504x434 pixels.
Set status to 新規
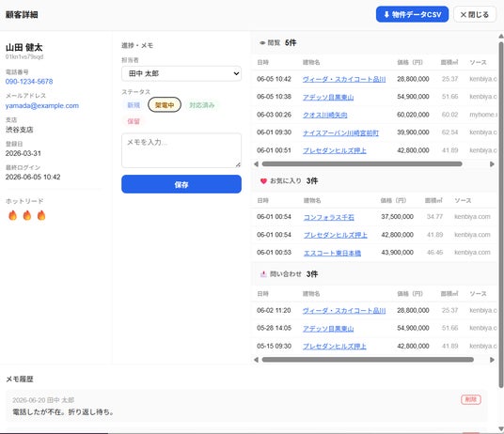(134, 105)
